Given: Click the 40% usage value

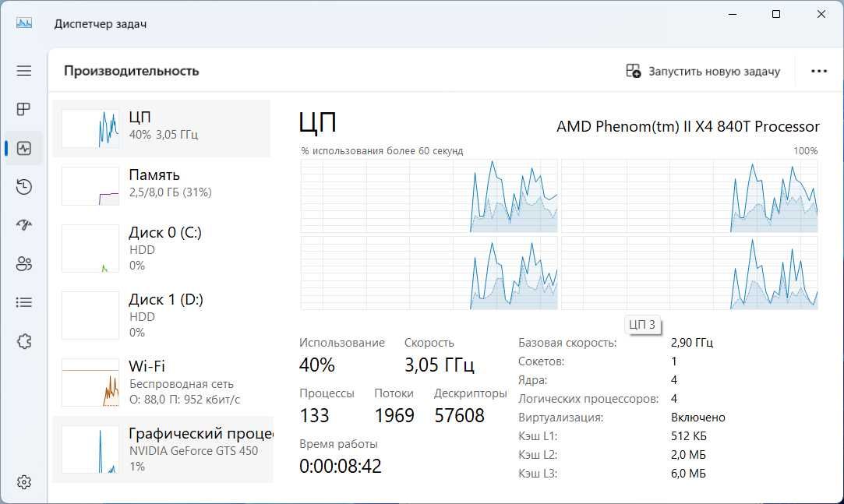Looking at the screenshot, I should pos(317,365).
